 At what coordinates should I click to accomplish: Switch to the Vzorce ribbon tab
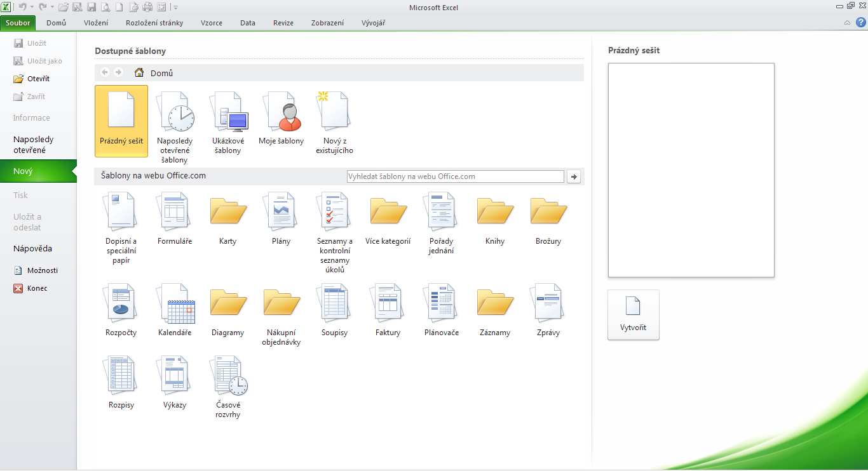point(212,23)
